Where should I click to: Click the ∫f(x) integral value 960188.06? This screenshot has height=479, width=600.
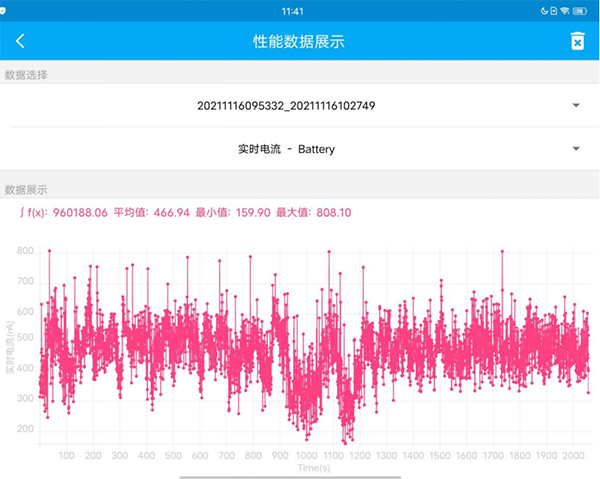64,213
